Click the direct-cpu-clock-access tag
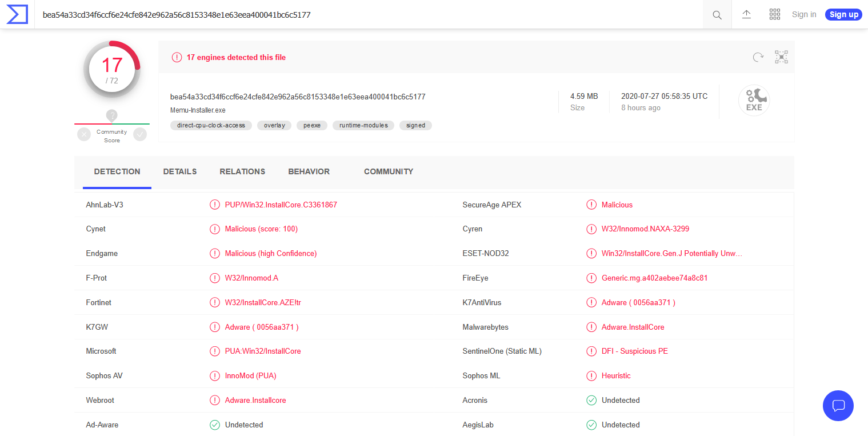The height and width of the screenshot is (436, 868). pos(211,125)
